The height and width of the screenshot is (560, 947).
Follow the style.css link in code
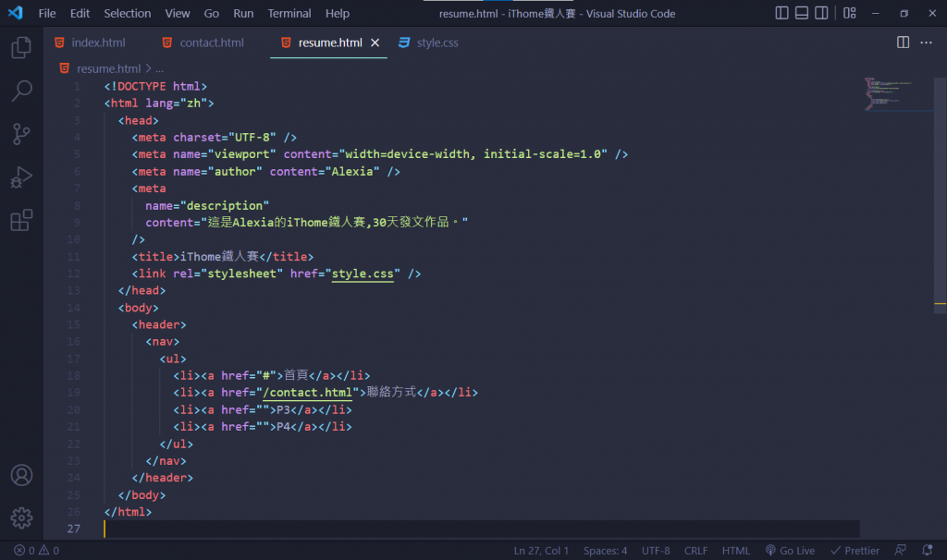(x=363, y=274)
